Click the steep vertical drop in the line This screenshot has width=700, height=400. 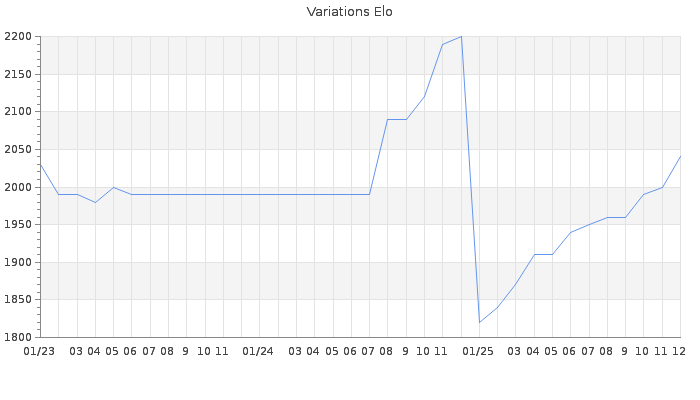(x=470, y=180)
